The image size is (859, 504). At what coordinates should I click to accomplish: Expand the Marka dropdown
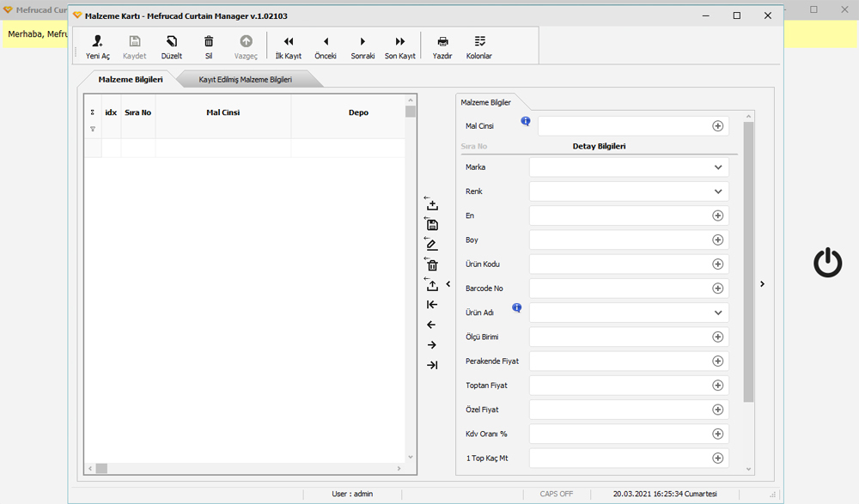[x=718, y=167]
